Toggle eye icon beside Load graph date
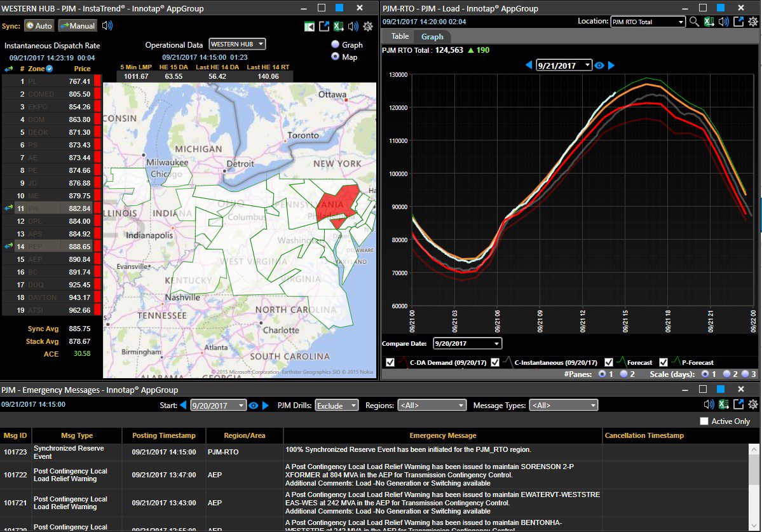Viewport: 762px width, 532px height. [599, 65]
